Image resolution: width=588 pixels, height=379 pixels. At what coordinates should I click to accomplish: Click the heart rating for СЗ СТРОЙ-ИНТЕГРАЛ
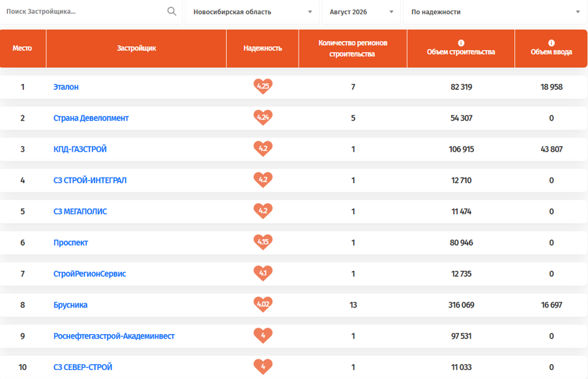[263, 180]
